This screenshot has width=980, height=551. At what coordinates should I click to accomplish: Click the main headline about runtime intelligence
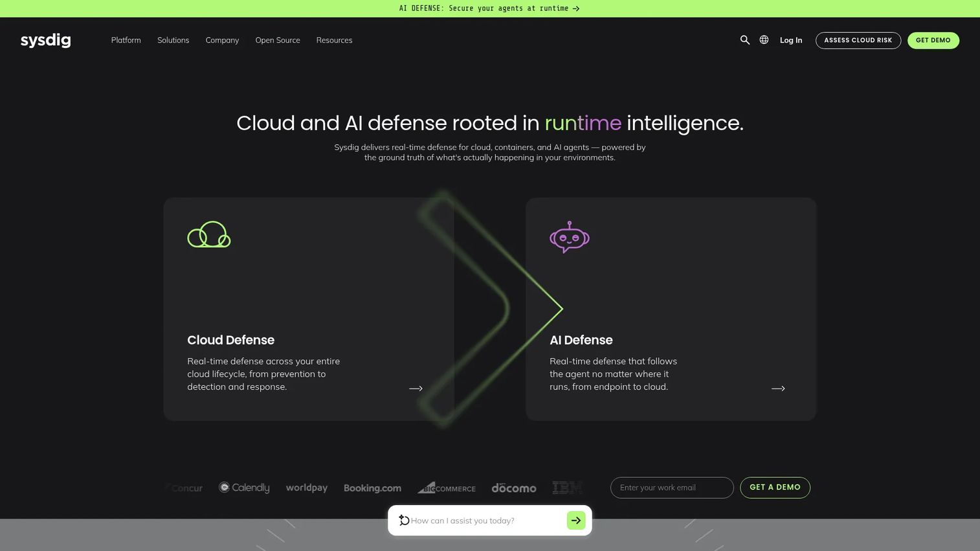pyautogui.click(x=490, y=123)
